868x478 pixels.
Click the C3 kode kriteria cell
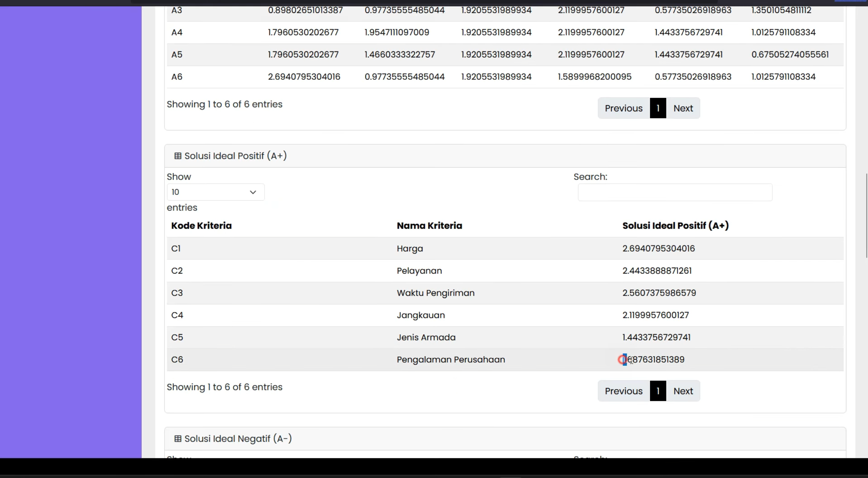click(177, 293)
